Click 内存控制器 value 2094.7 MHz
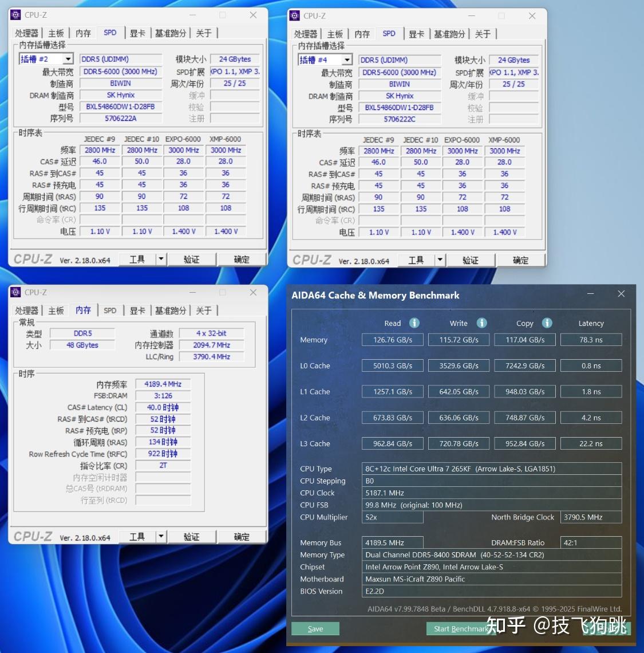Image resolution: width=644 pixels, height=653 pixels. pyautogui.click(x=211, y=345)
